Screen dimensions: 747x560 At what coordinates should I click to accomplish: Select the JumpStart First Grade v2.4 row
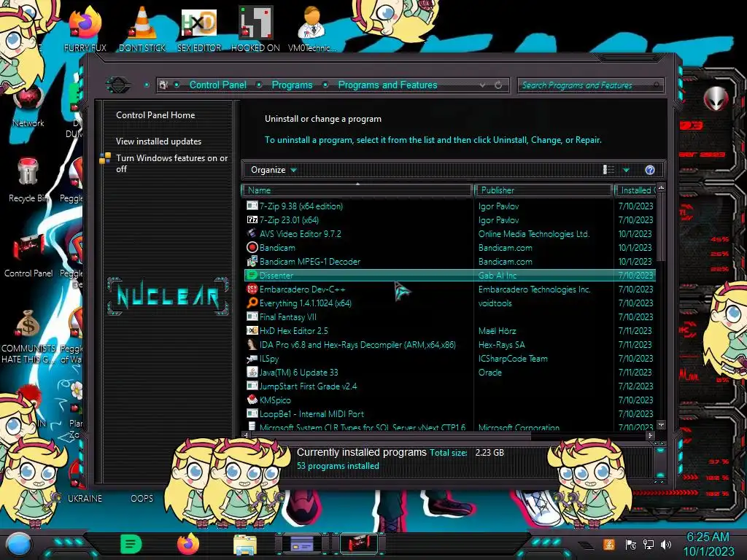[x=449, y=386]
